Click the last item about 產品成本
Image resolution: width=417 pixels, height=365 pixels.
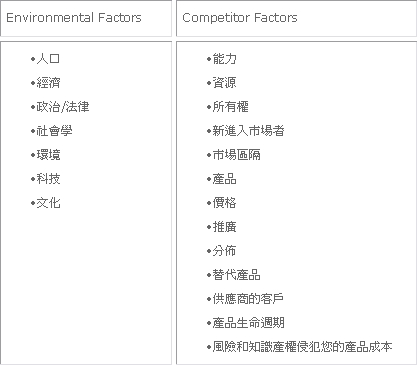click(302, 347)
